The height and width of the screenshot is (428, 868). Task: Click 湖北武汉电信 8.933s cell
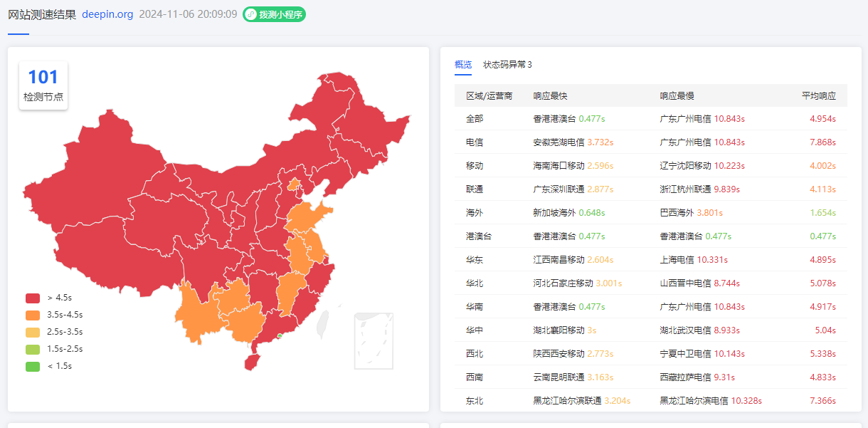(700, 330)
